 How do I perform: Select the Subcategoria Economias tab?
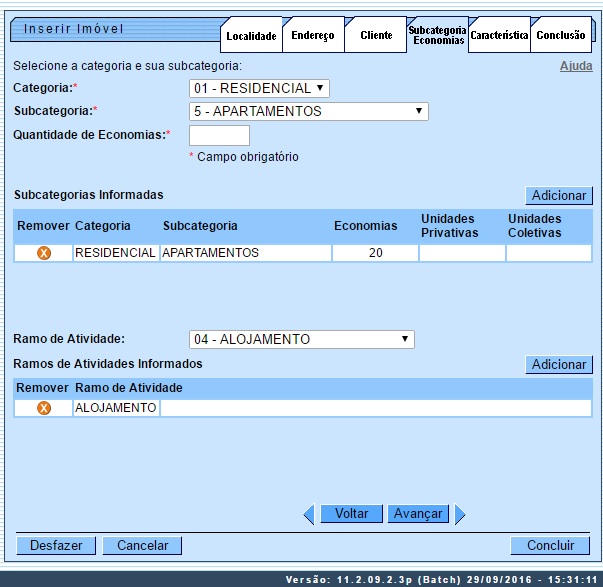[437, 35]
